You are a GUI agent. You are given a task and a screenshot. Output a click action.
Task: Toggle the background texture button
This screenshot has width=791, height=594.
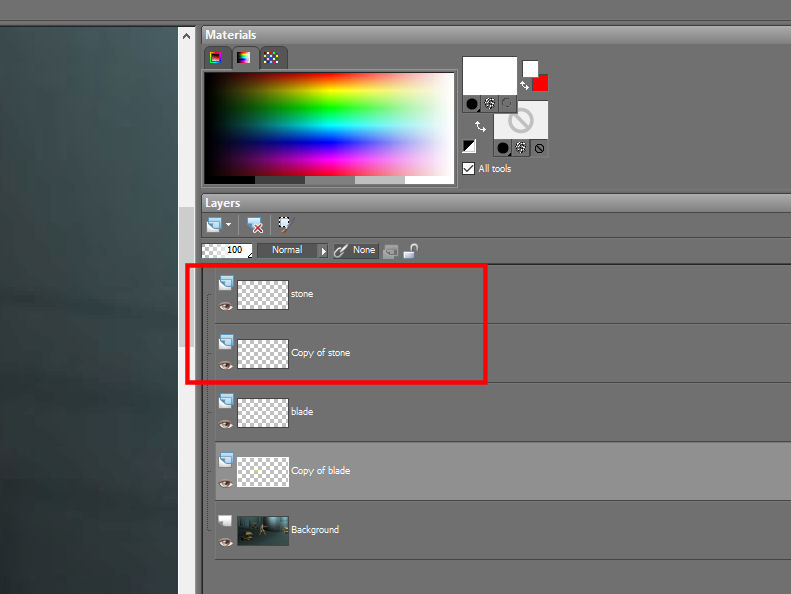[521, 148]
